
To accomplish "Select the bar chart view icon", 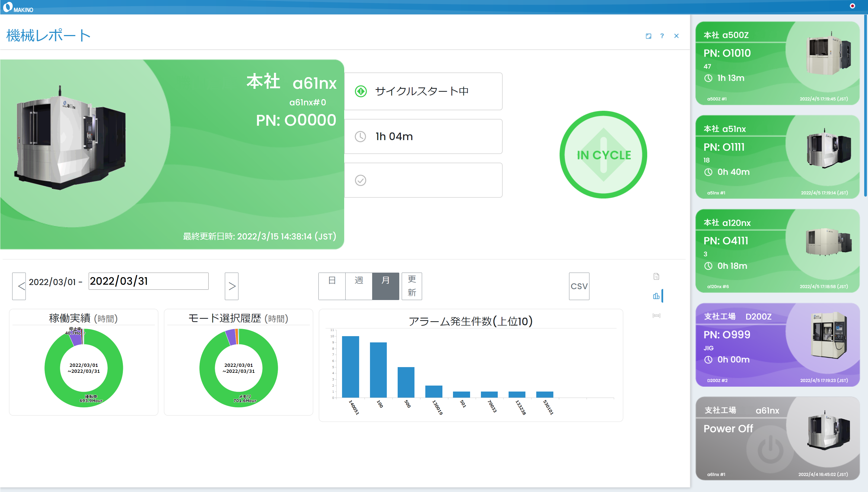I will tap(656, 296).
